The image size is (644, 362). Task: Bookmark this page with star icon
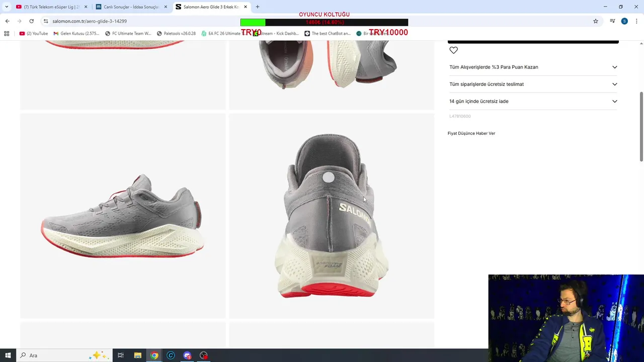(x=596, y=21)
